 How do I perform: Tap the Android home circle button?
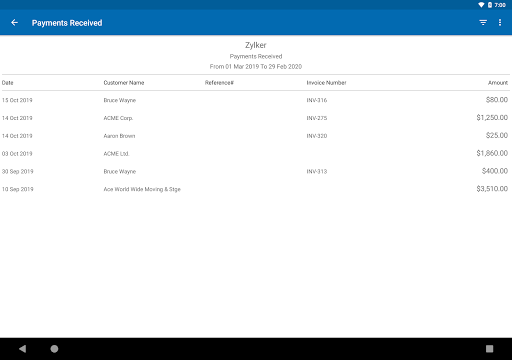[54, 349]
